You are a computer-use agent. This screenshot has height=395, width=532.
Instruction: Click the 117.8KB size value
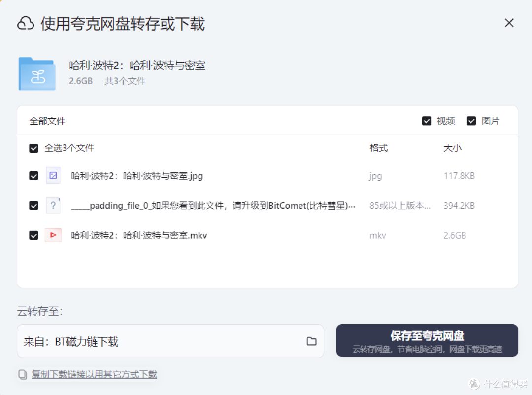click(x=459, y=176)
